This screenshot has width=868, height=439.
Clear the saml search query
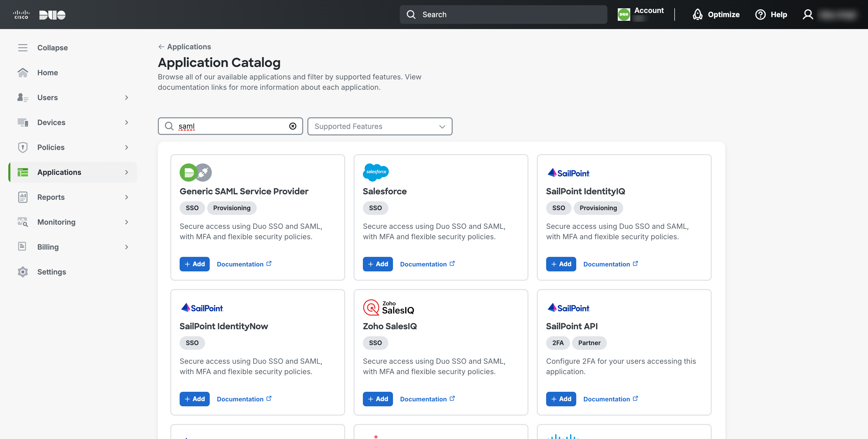pyautogui.click(x=292, y=126)
